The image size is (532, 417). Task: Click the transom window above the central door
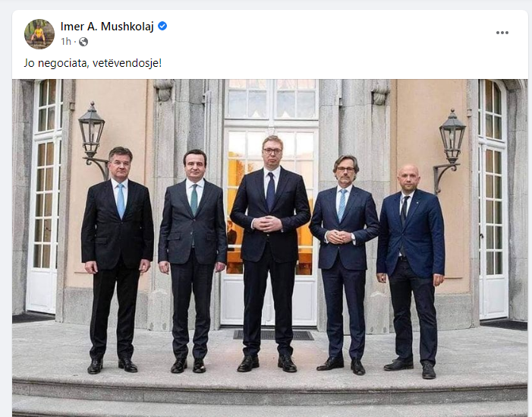coord(271,100)
